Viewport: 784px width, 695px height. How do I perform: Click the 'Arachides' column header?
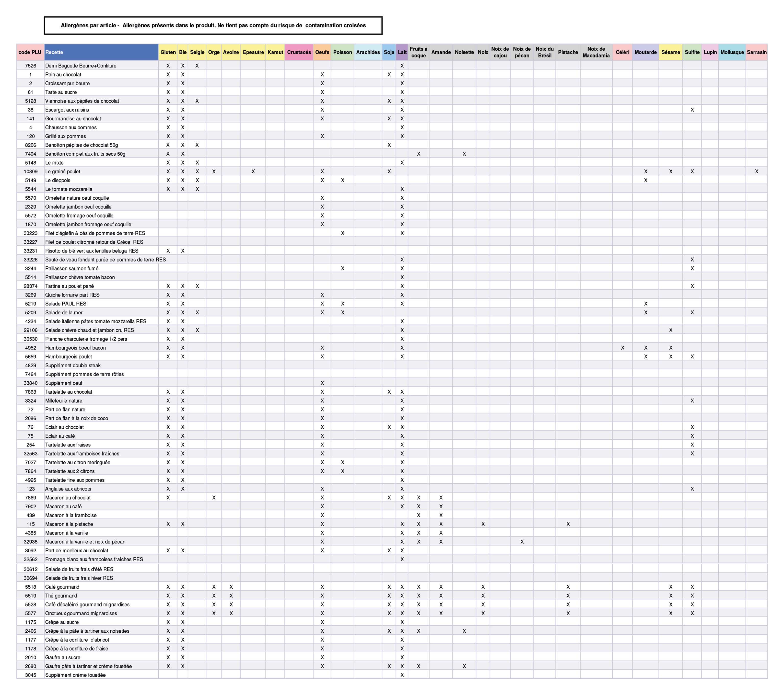coord(368,52)
